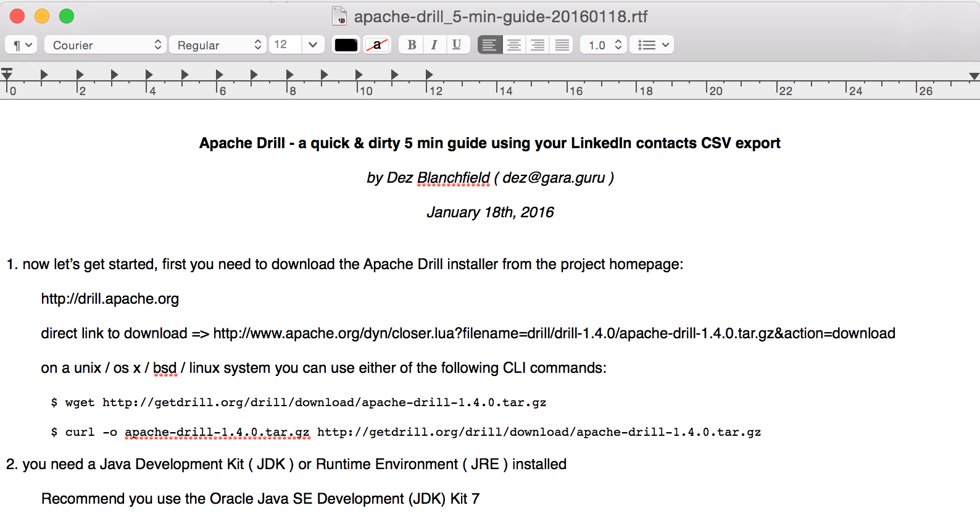Open the 1.0 line spacing dropdown
This screenshot has height=521, width=980.
click(x=604, y=45)
